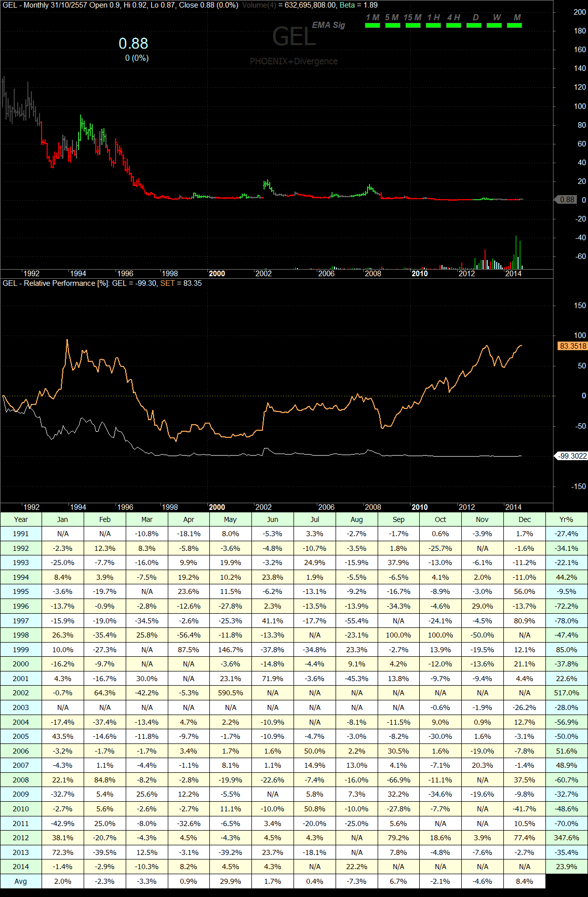Click the 64.3% cell for Feb 2002
588x897 pixels.
click(105, 693)
